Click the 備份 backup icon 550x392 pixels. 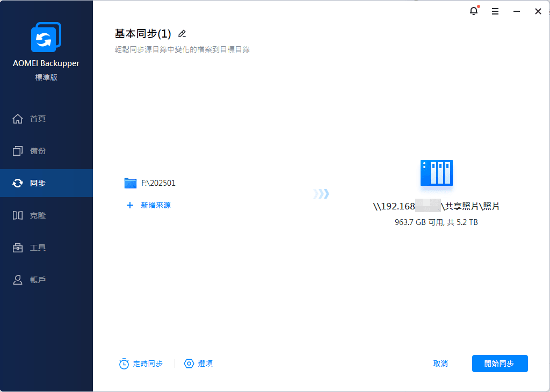point(18,151)
